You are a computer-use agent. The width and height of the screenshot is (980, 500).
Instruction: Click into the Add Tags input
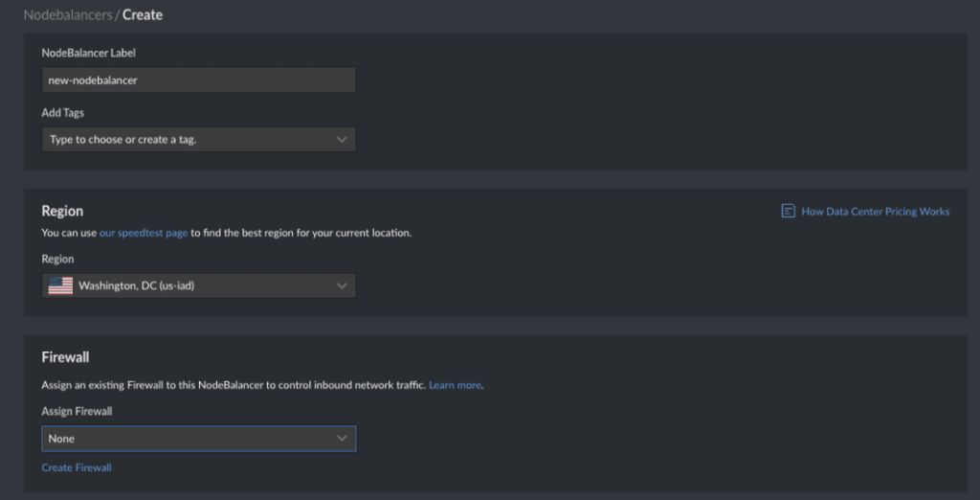(199, 140)
